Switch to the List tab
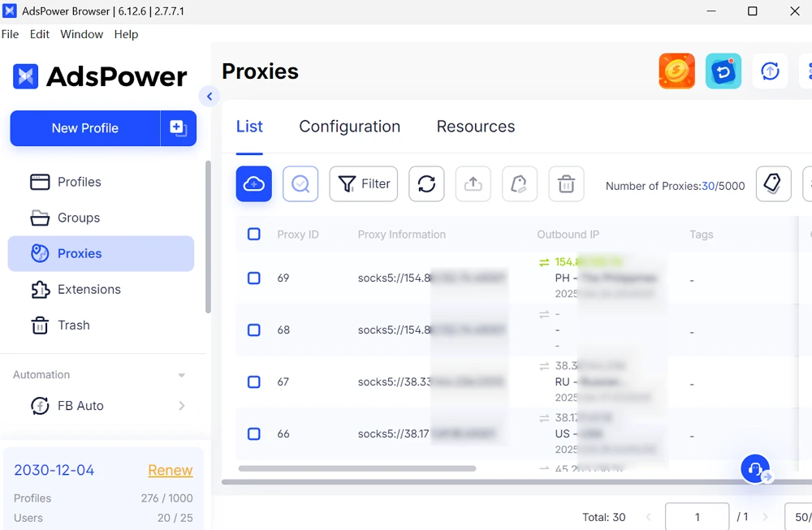This screenshot has width=812, height=530. 249,127
